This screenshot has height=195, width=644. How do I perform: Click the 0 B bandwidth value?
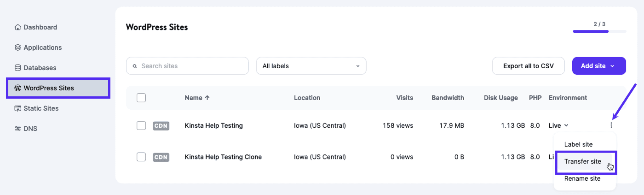click(x=459, y=157)
